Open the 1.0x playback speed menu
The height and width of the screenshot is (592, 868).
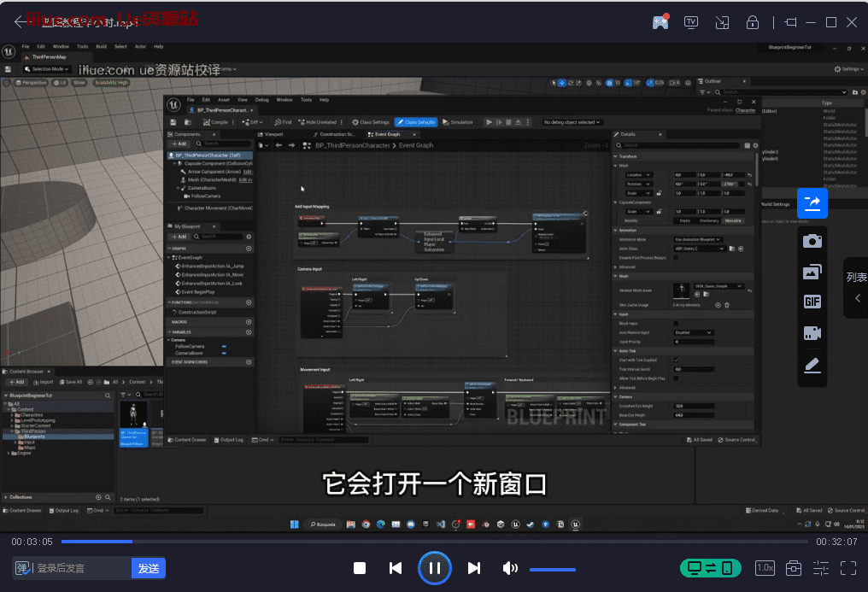(765, 568)
